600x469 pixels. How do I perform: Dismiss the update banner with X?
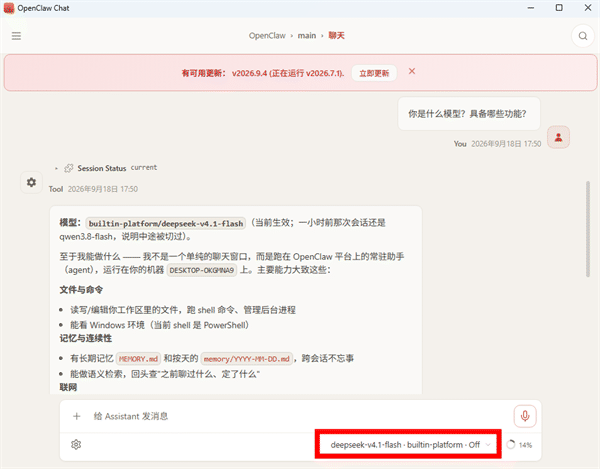412,71
